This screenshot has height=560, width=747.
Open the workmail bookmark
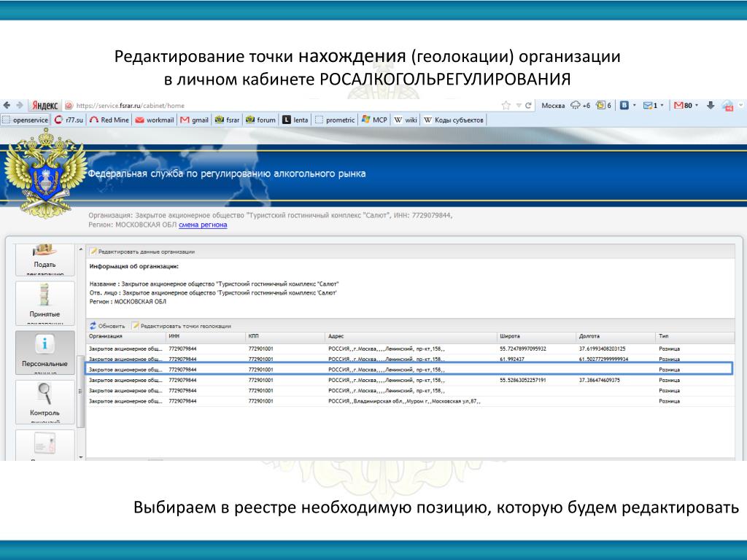(x=155, y=120)
